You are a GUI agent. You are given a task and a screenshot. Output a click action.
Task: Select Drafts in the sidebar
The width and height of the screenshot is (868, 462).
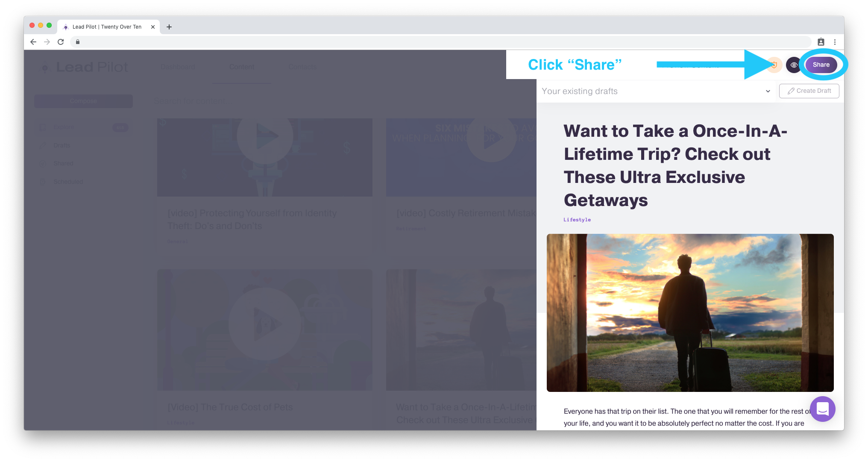(62, 145)
